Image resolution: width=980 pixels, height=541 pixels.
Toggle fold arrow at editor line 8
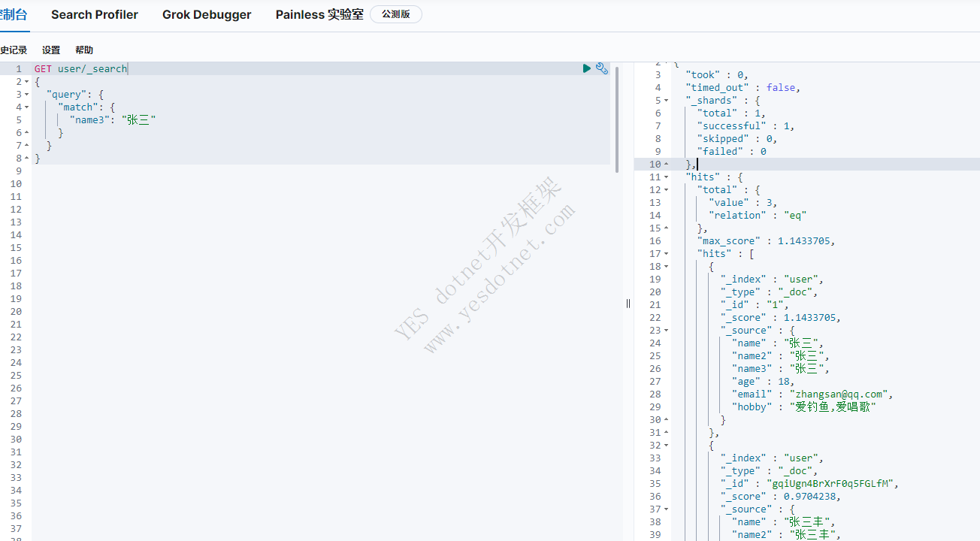pyautogui.click(x=27, y=158)
